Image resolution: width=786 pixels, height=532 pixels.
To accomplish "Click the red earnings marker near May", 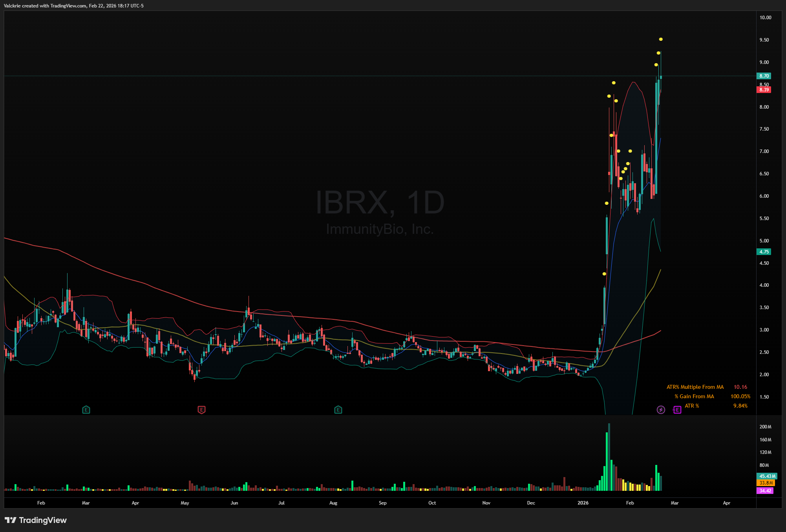I will click(x=201, y=410).
